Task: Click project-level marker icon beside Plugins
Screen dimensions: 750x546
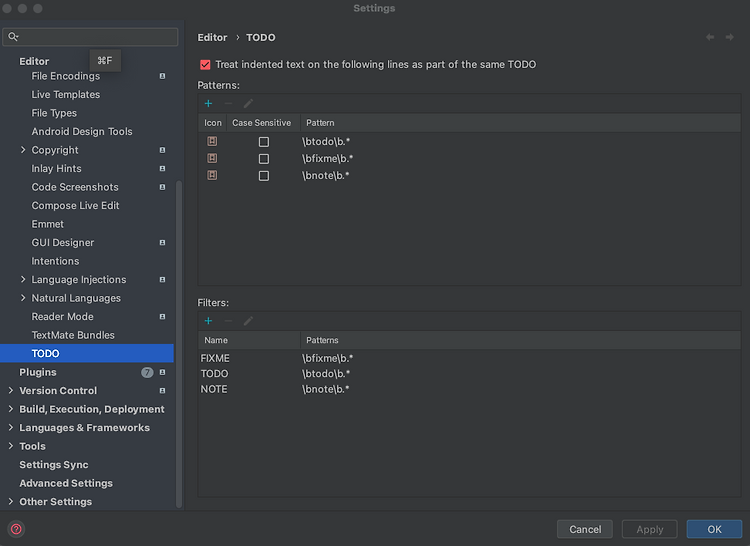Action: point(162,372)
